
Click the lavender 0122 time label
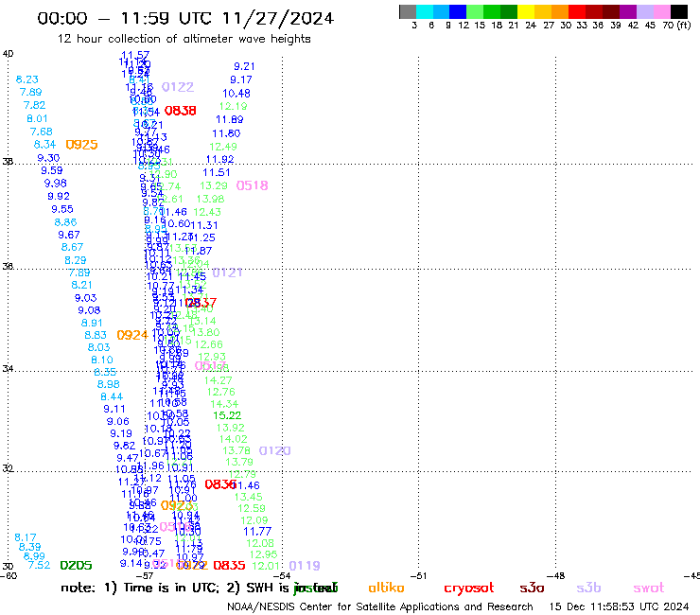pyautogui.click(x=178, y=87)
